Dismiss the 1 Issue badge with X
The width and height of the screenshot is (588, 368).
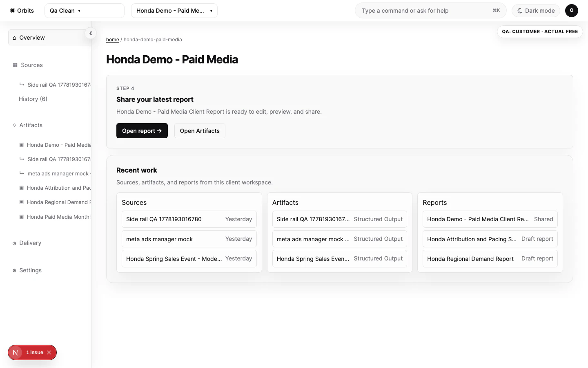pos(49,352)
